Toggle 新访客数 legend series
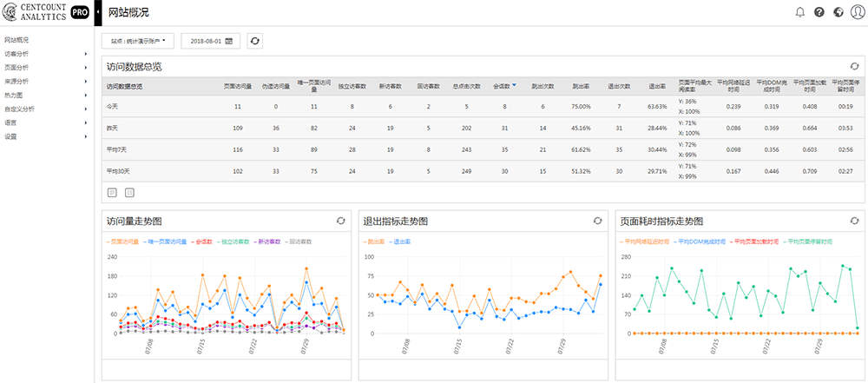Viewport: 868px width, 383px height. [268, 241]
